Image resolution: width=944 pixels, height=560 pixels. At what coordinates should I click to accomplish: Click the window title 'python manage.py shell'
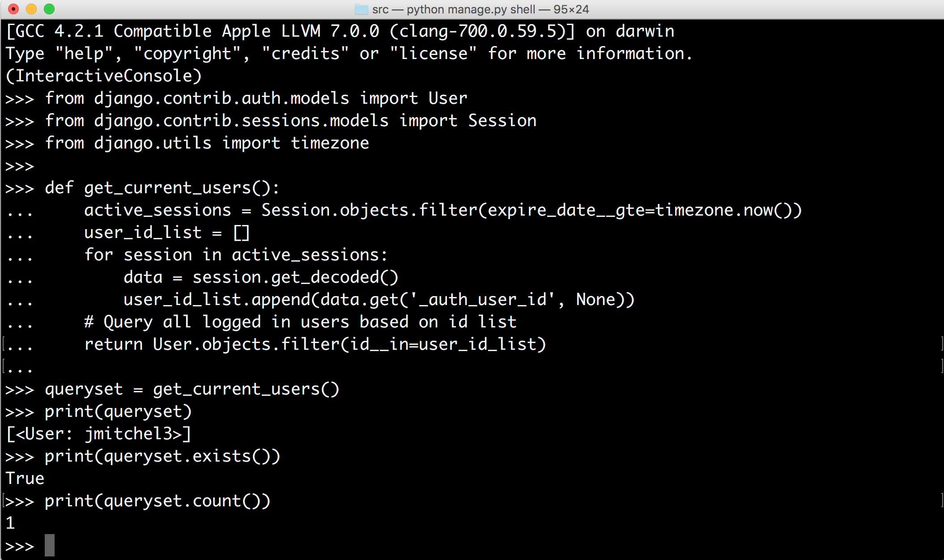click(x=471, y=9)
